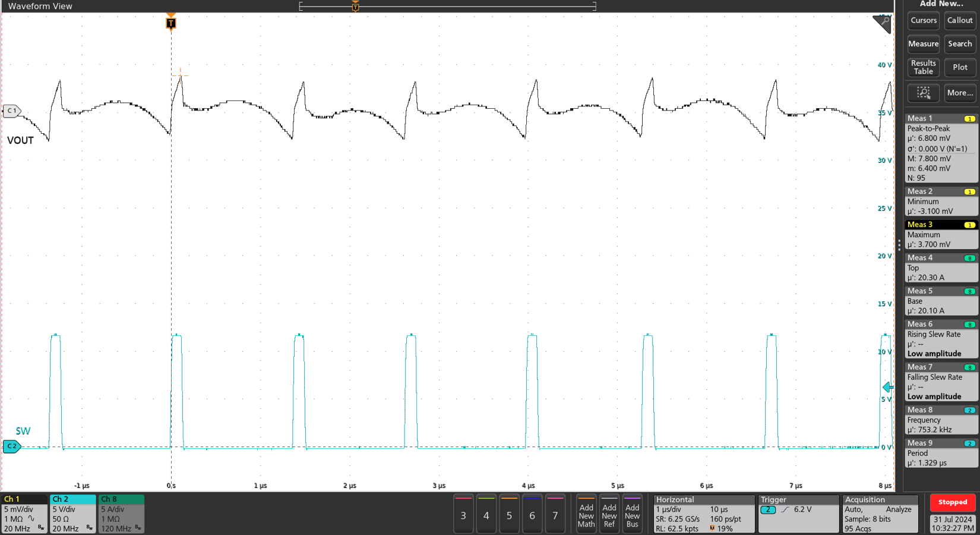Open the Ch 8 channel badge
The image size is (980, 535).
pos(121,514)
